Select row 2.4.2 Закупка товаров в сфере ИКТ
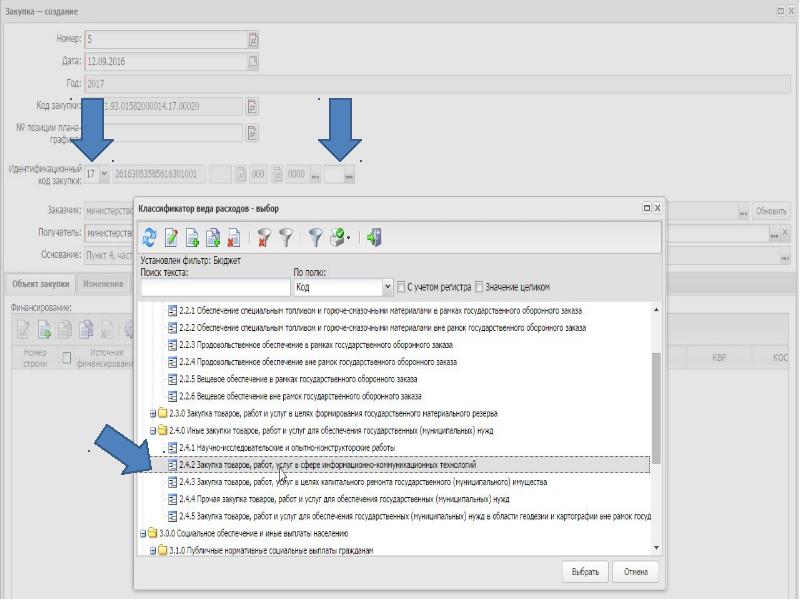 408,465
